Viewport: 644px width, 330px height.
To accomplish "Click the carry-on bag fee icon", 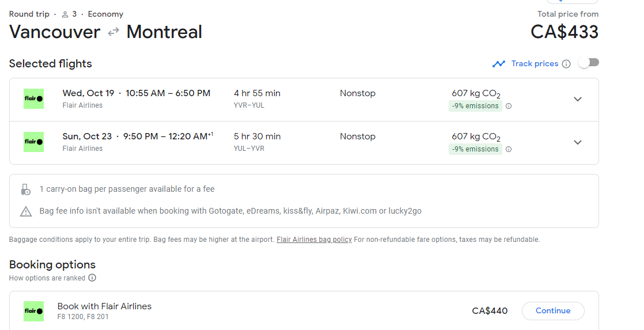I will click(25, 189).
